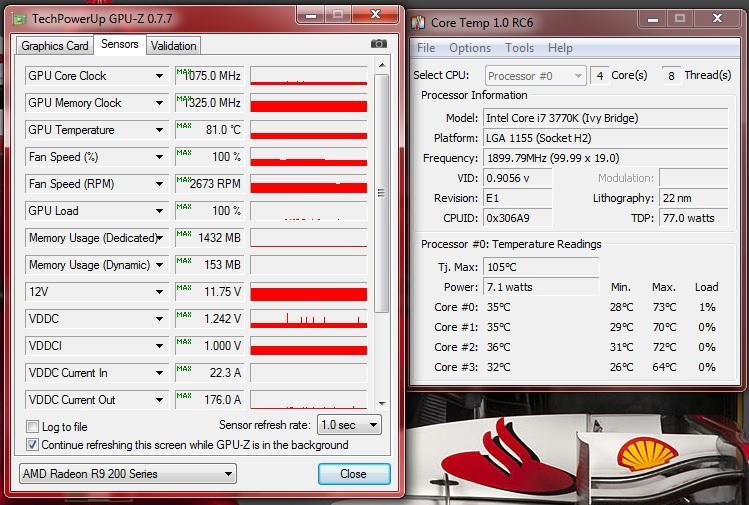The image size is (749, 505).
Task: Click the GPU Temperature value 81.0 °C
Action: tap(223, 130)
